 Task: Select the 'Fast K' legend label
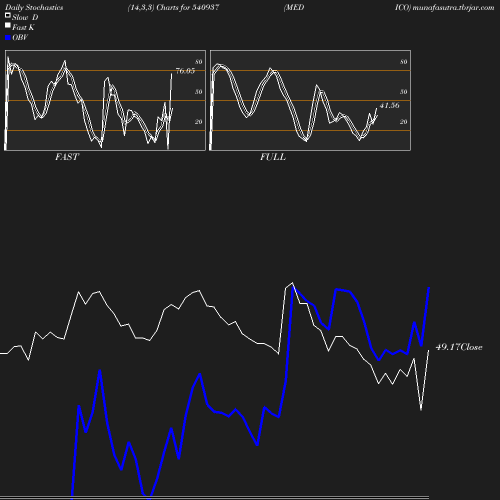(23, 27)
